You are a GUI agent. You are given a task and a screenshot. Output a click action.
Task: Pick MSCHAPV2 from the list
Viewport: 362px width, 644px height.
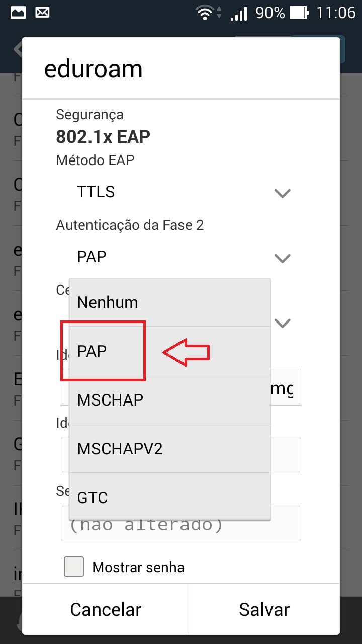169,449
